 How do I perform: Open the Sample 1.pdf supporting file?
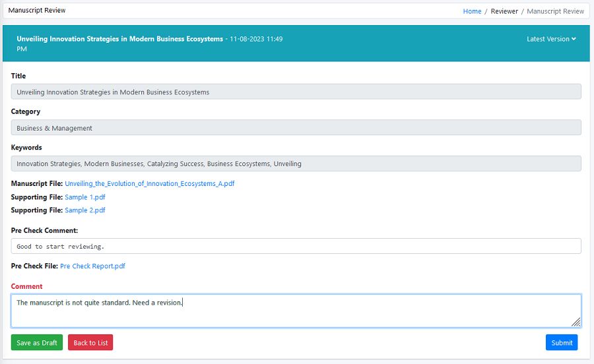(x=84, y=197)
